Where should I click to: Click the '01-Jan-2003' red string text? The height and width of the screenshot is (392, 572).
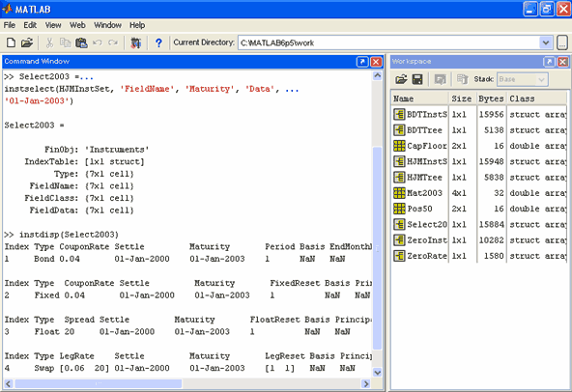[x=37, y=100]
